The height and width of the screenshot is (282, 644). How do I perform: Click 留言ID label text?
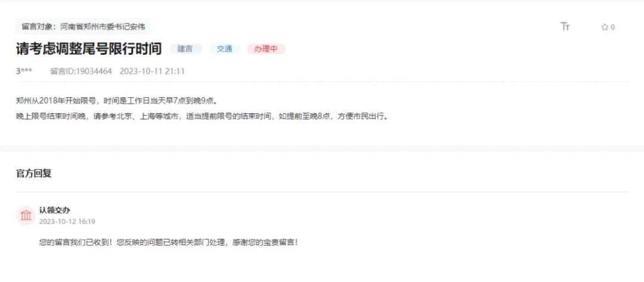pos(63,72)
